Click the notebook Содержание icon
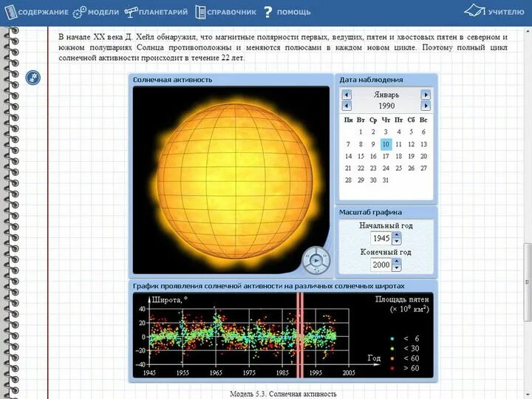 click(x=10, y=12)
